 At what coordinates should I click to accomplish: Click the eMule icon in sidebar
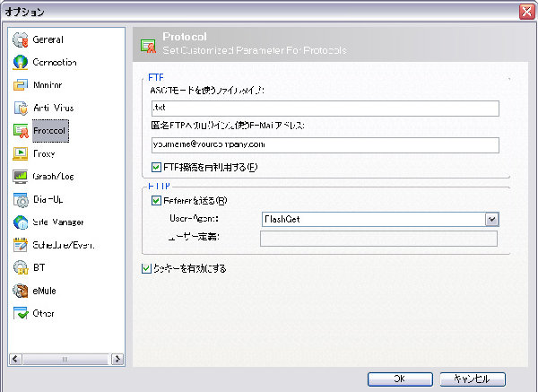[21, 291]
